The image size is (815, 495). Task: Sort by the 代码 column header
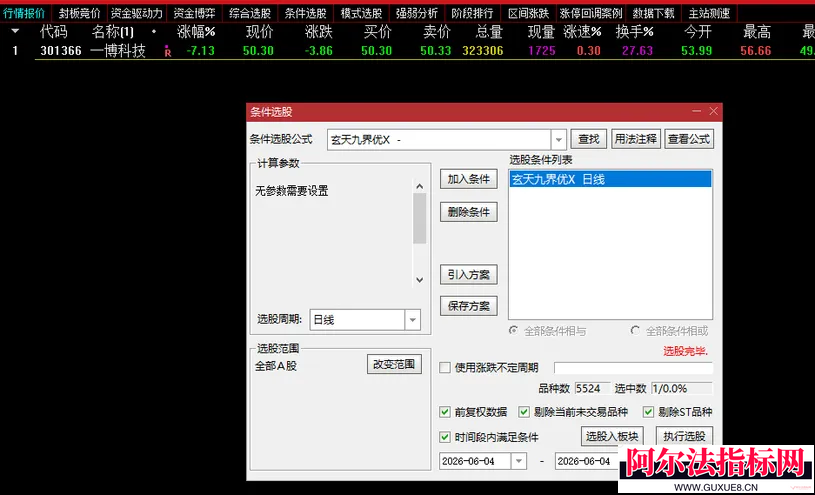54,32
